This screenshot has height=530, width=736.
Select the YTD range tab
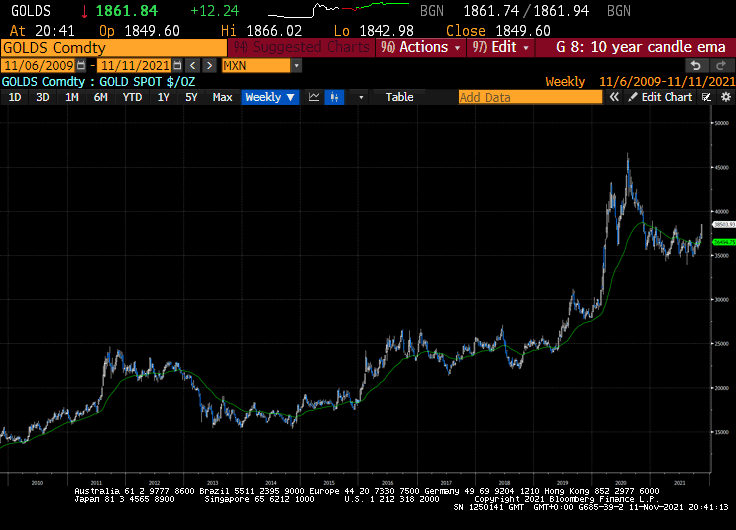(132, 97)
